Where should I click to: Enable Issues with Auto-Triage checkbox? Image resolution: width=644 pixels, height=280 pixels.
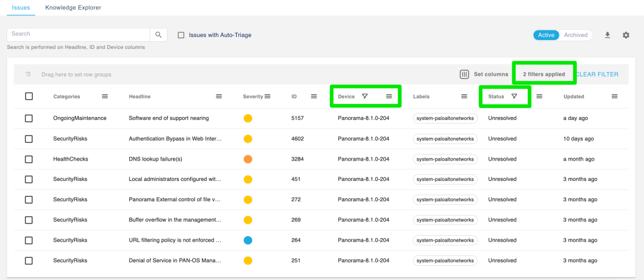tap(181, 35)
